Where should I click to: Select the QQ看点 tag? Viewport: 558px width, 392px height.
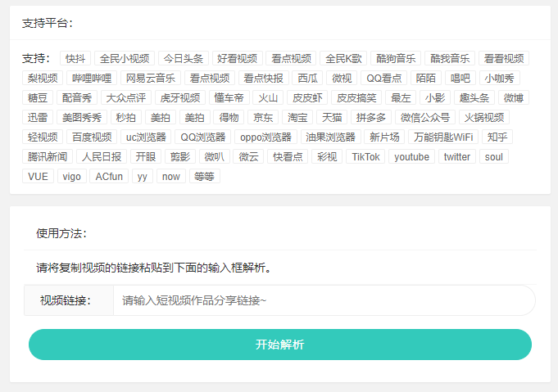click(x=383, y=79)
